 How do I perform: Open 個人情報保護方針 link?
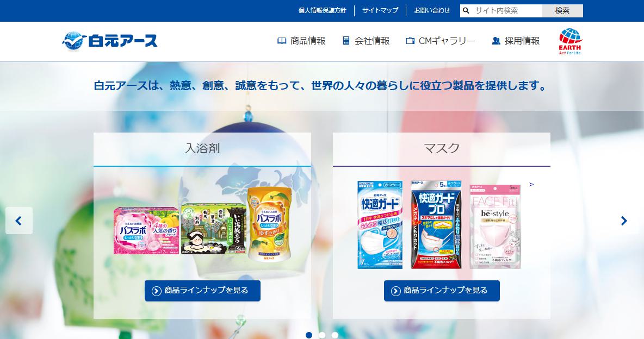point(322,11)
